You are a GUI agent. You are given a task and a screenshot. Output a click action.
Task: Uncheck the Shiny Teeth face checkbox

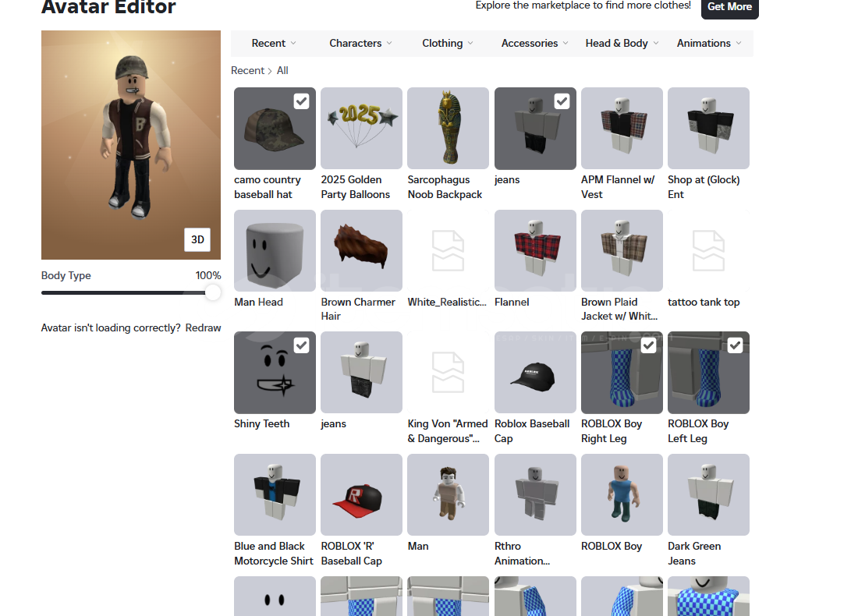pyautogui.click(x=301, y=345)
